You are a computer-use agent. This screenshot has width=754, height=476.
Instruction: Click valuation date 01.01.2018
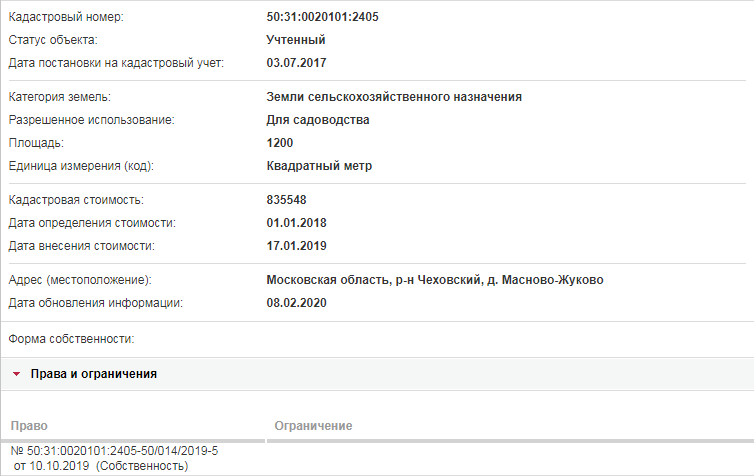click(x=296, y=223)
